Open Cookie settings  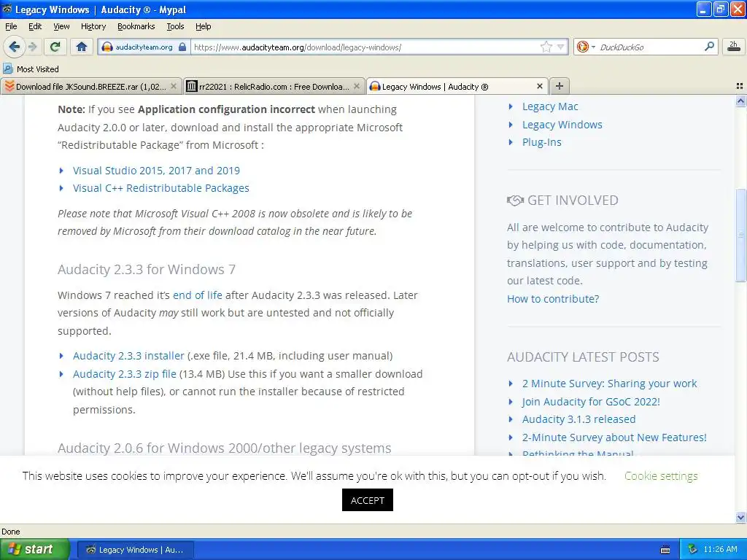tap(661, 475)
